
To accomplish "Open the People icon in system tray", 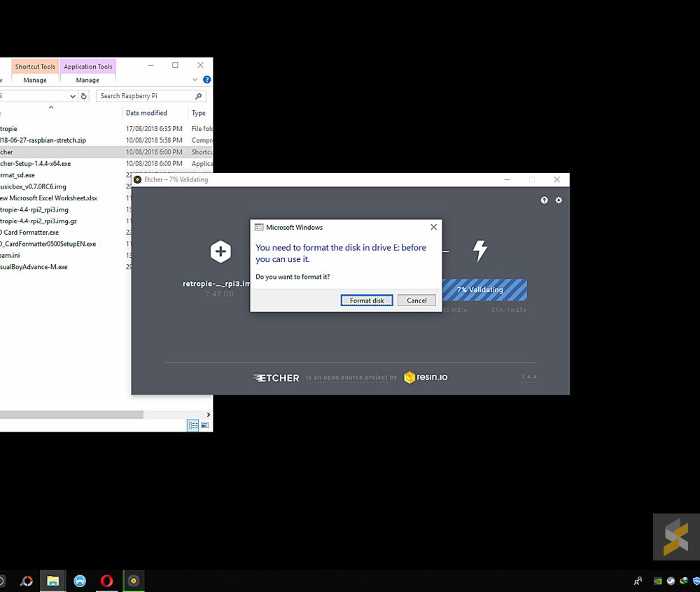I will pos(638,581).
